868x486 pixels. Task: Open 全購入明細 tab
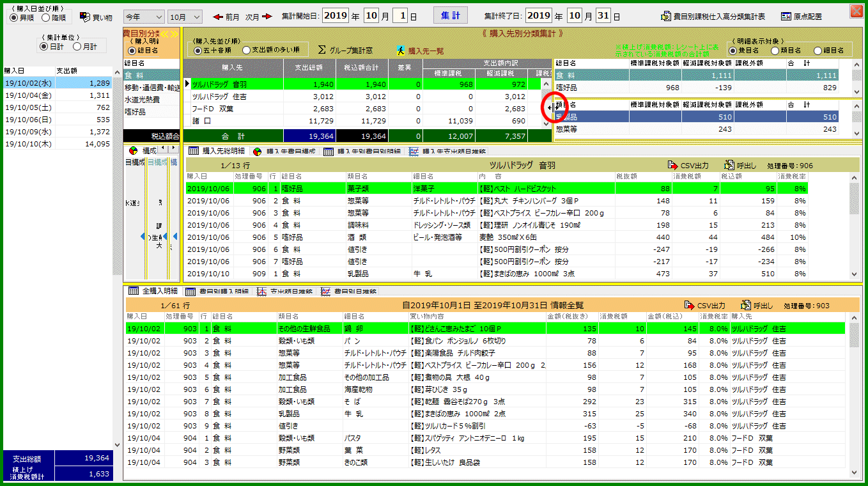[x=153, y=291]
